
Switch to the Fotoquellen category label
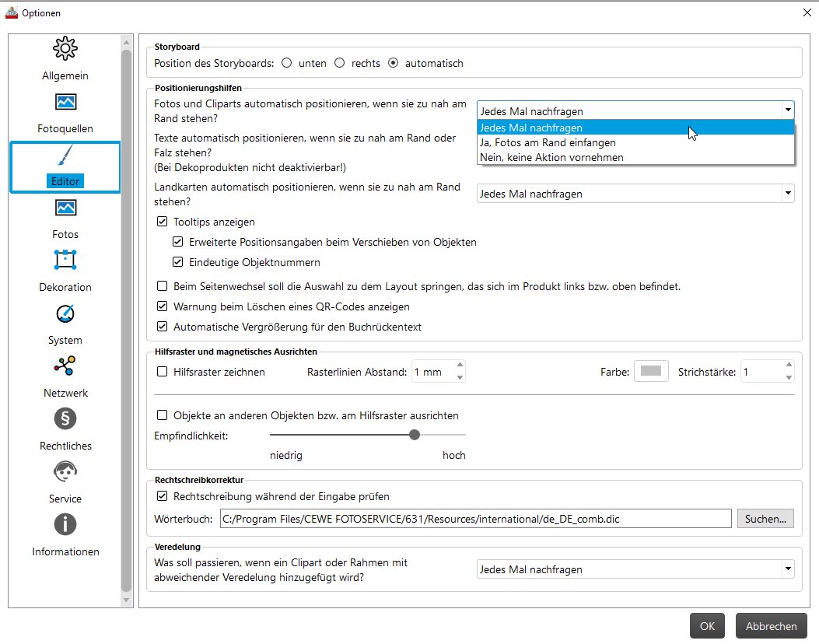(65, 128)
